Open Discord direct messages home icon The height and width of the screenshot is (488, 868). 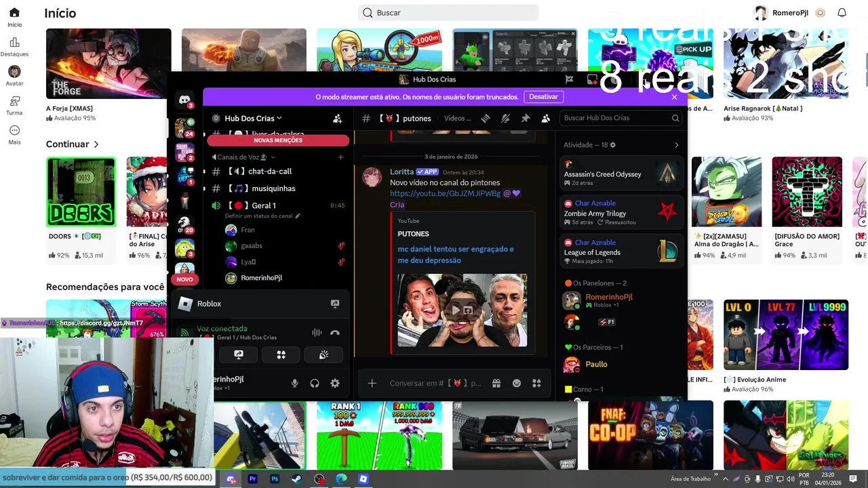point(184,100)
